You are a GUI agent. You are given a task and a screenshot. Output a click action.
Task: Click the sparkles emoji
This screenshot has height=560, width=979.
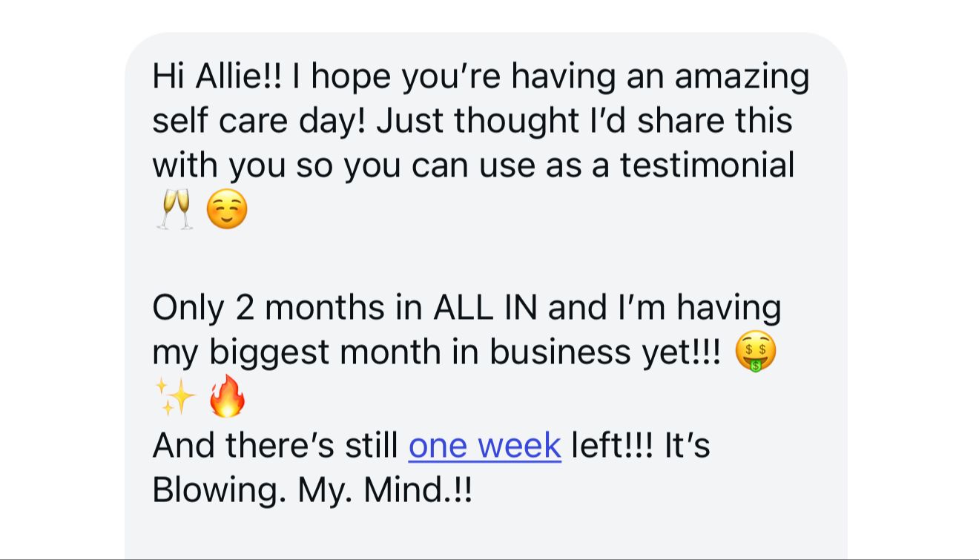pyautogui.click(x=175, y=398)
